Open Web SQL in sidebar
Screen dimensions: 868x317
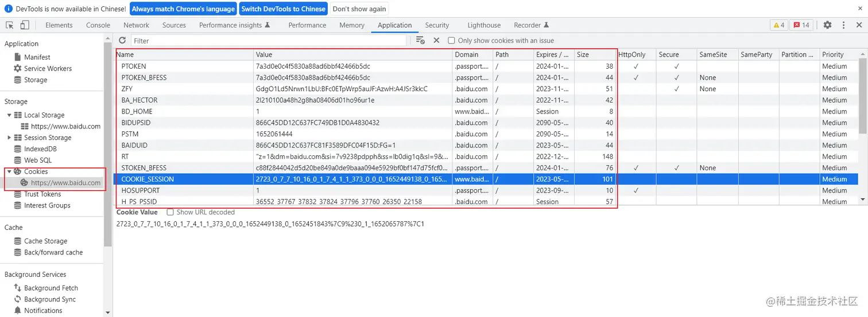click(x=38, y=160)
